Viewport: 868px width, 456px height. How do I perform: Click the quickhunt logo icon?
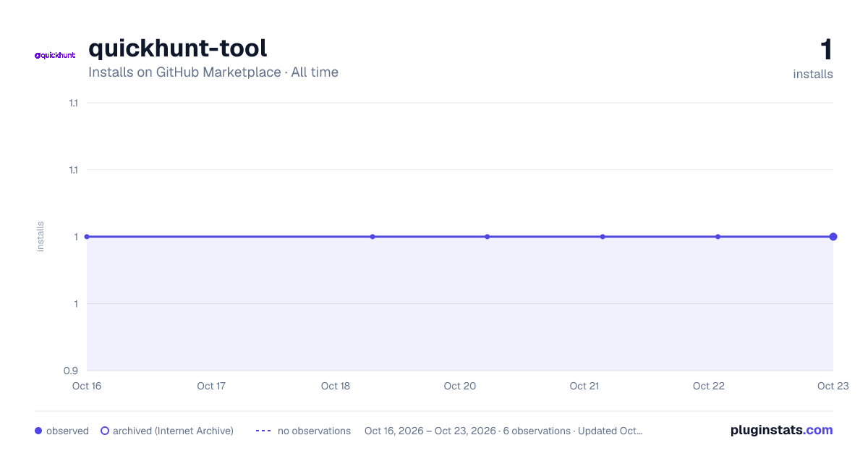[55, 55]
